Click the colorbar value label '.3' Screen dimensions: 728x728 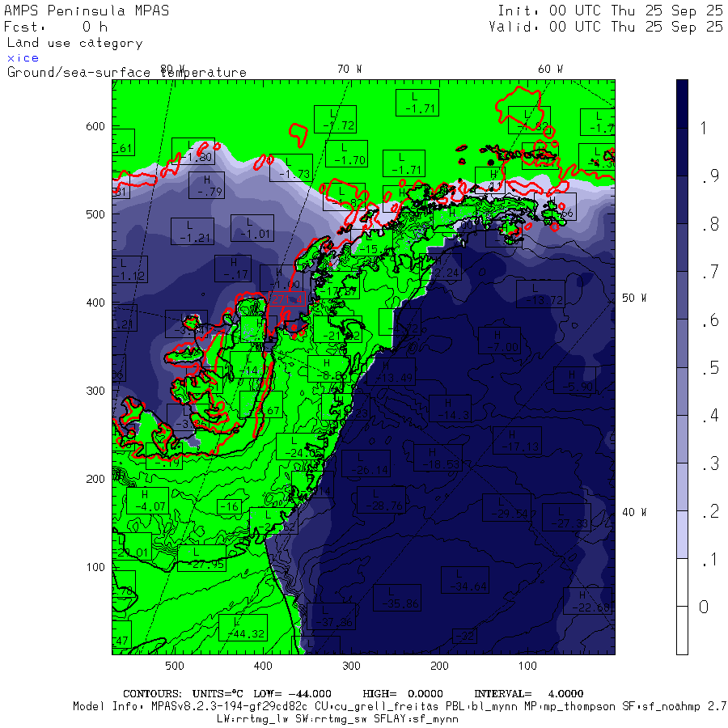point(711,463)
